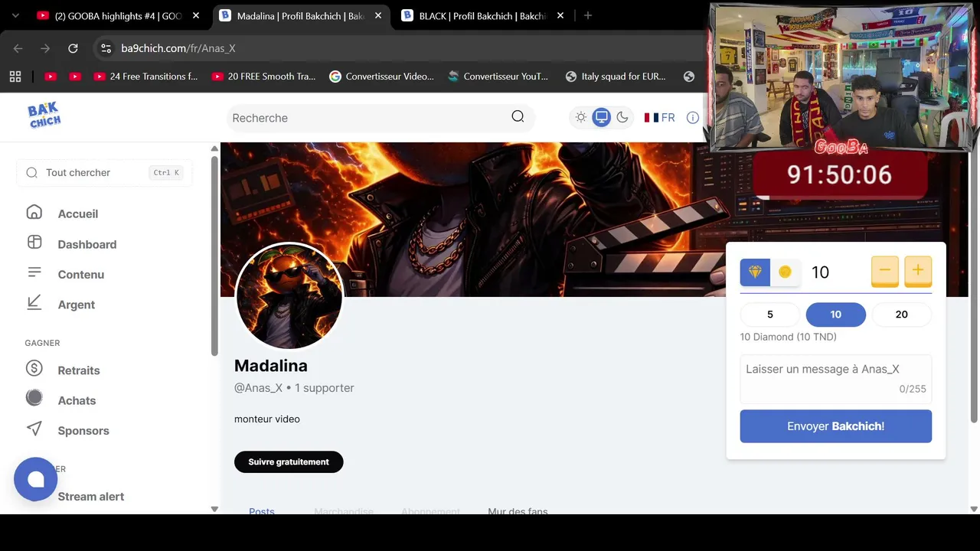This screenshot has width=980, height=551.
Task: Open Stream alert in the sidebar
Action: point(91,497)
